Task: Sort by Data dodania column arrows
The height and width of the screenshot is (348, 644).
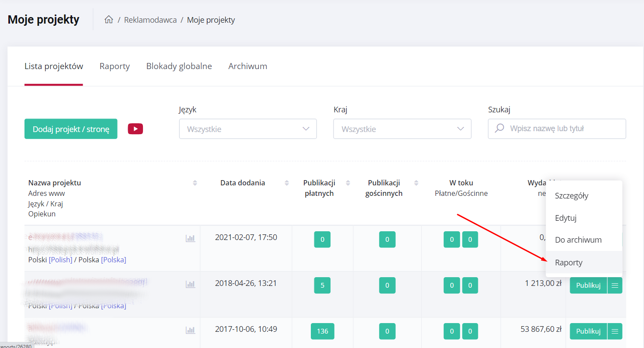Action: [x=287, y=183]
